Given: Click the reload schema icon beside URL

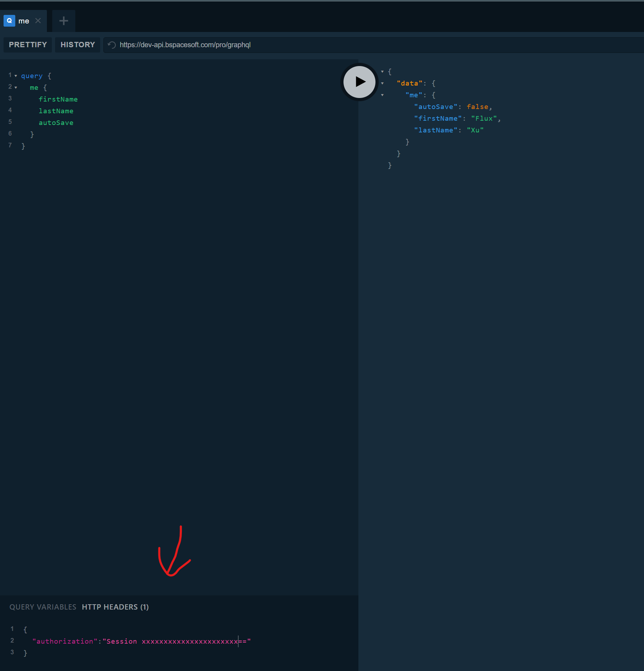Looking at the screenshot, I should click(112, 45).
